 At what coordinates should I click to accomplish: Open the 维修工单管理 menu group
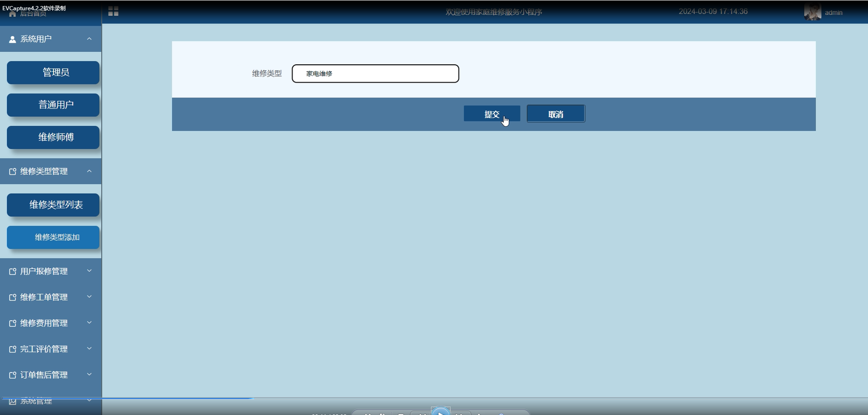[x=51, y=297]
